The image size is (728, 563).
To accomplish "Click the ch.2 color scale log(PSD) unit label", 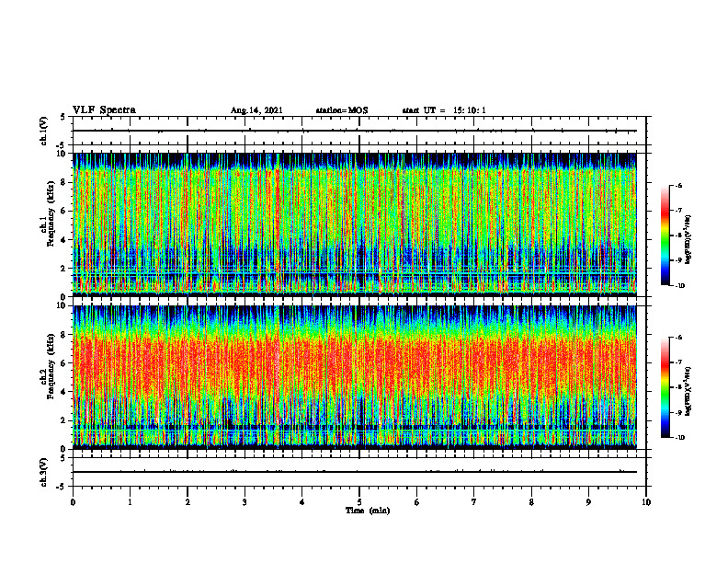I will (689, 392).
